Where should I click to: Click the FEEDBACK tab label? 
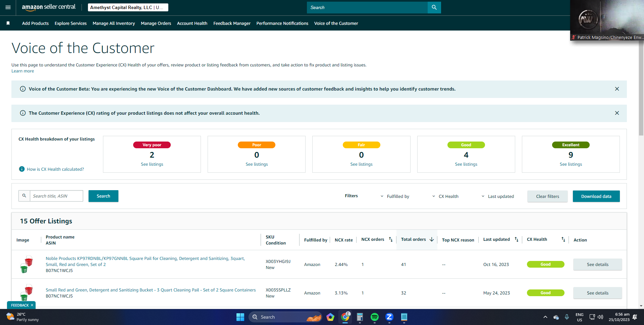click(x=20, y=305)
